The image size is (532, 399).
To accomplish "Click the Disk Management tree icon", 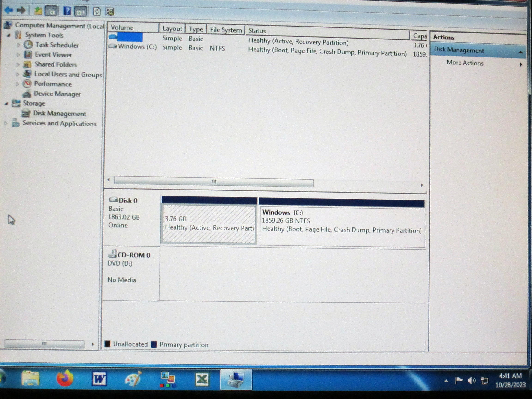I will click(26, 113).
